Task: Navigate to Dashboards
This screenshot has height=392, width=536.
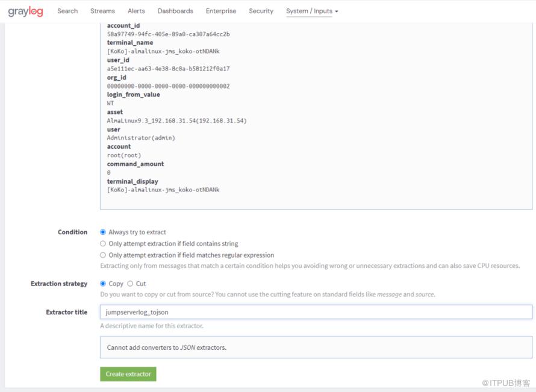Action: point(175,11)
